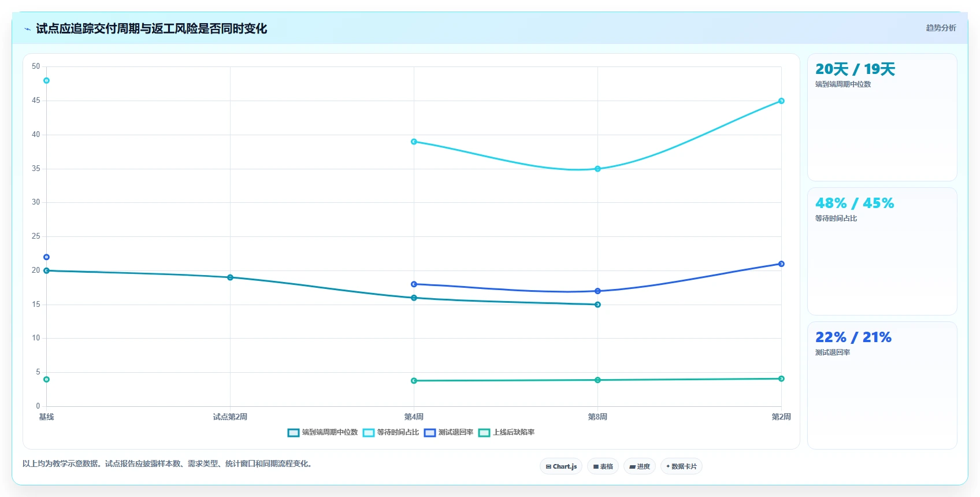Toggle 测试退回率 legend swatch
Image resolution: width=980 pixels, height=497 pixels.
coord(430,433)
